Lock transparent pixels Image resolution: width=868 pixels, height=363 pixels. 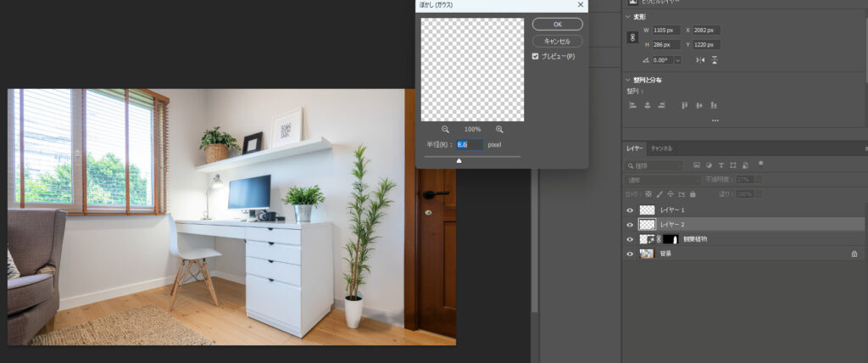pyautogui.click(x=648, y=194)
